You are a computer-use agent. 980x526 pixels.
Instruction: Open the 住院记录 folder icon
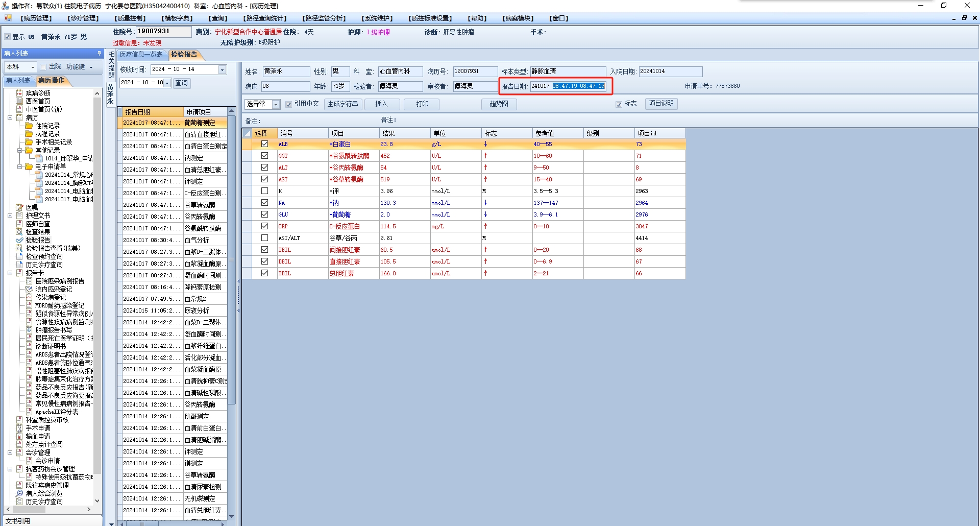pyautogui.click(x=29, y=126)
